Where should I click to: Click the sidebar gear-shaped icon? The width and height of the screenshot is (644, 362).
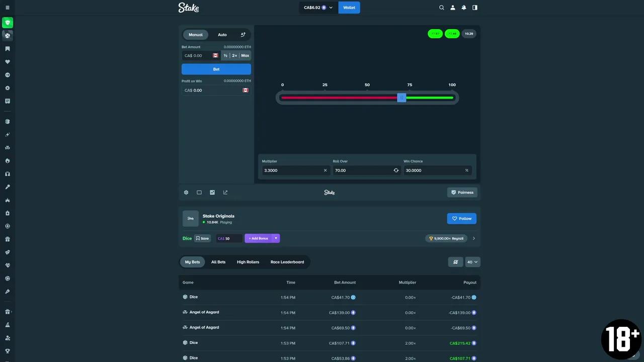pos(8,88)
